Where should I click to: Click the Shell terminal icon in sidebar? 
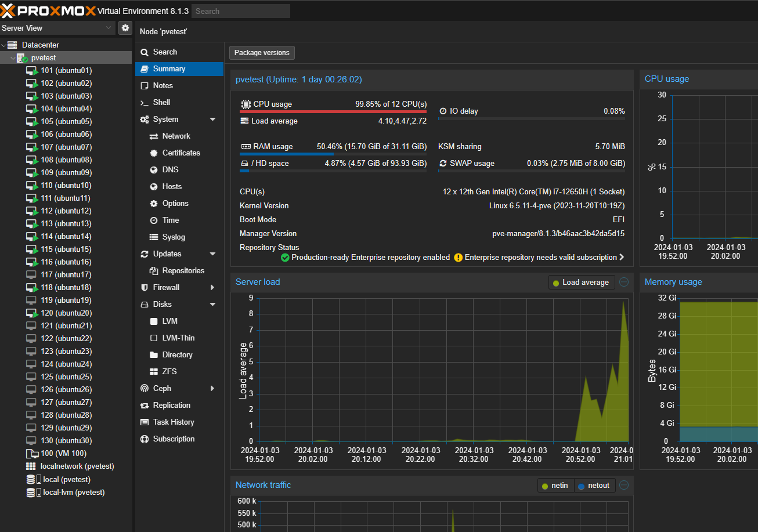[x=145, y=103]
